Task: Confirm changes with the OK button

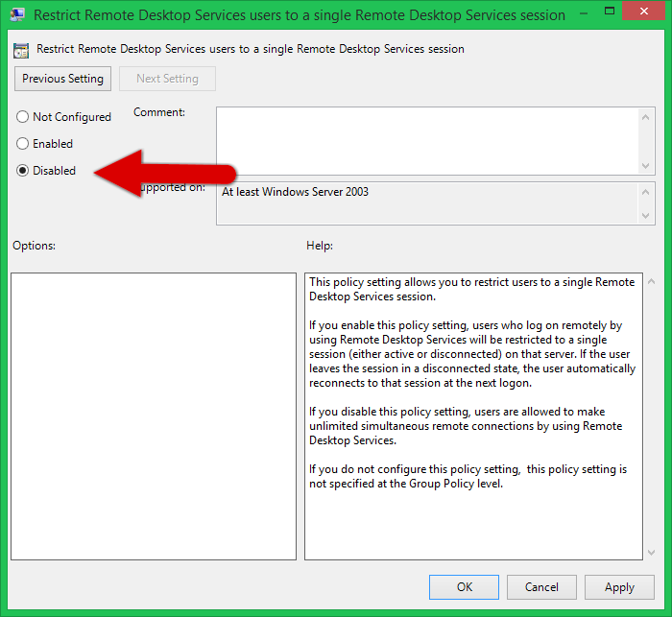Action: pyautogui.click(x=465, y=587)
